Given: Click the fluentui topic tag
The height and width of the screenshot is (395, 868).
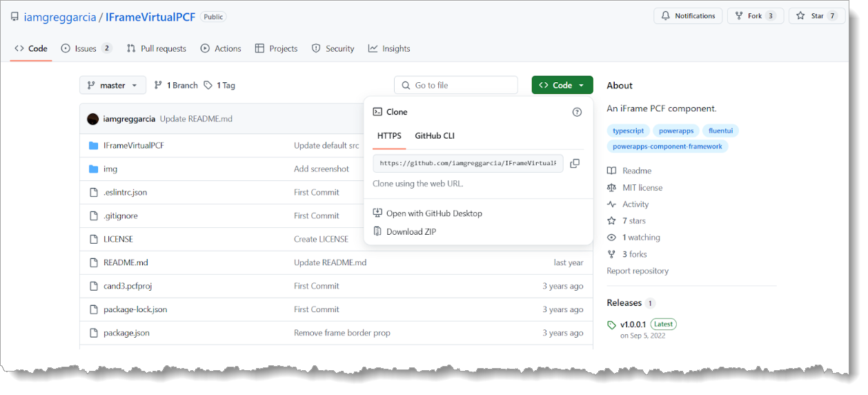Looking at the screenshot, I should point(720,131).
